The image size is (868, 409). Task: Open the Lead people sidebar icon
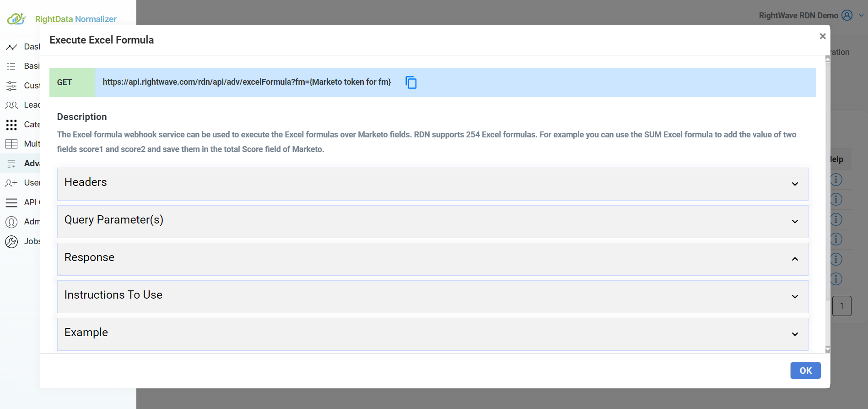11,105
